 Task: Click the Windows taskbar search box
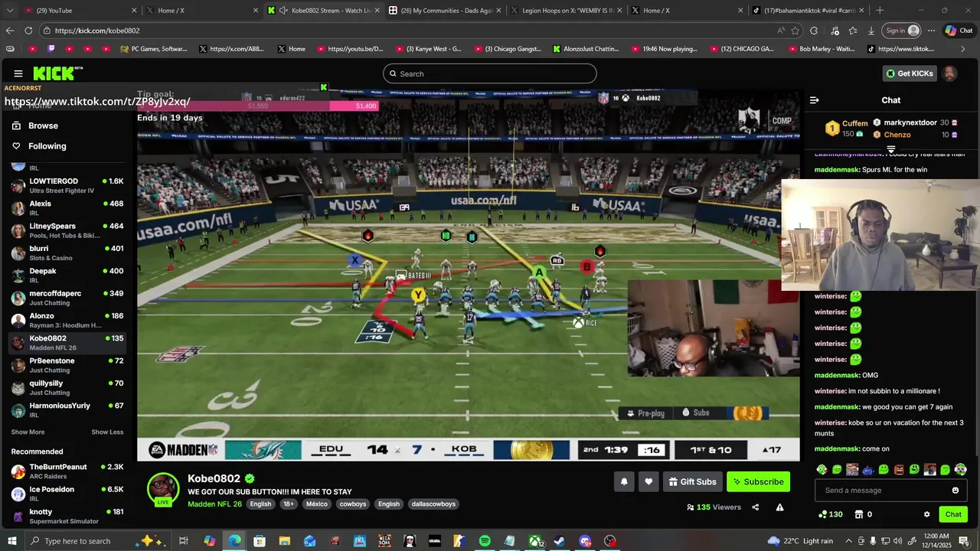click(99, 541)
